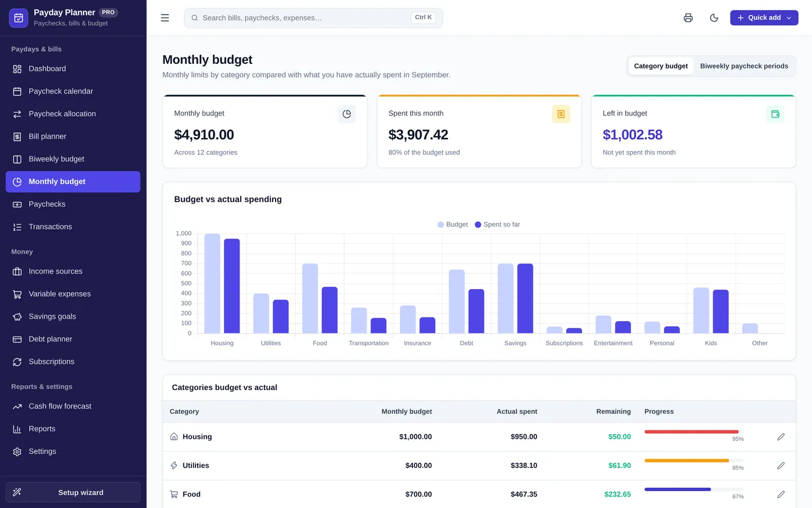The image size is (812, 508).
Task: Open the Quick add dropdown
Action: (764, 18)
